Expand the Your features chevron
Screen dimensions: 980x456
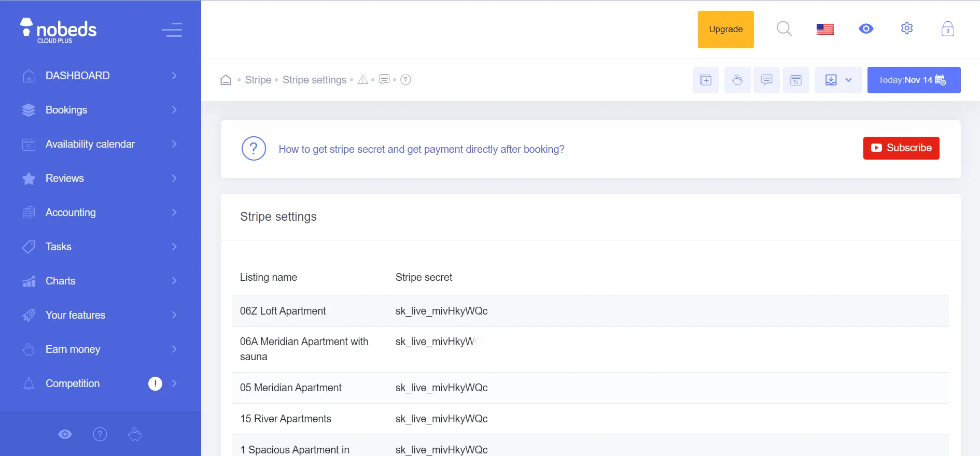coord(174,315)
